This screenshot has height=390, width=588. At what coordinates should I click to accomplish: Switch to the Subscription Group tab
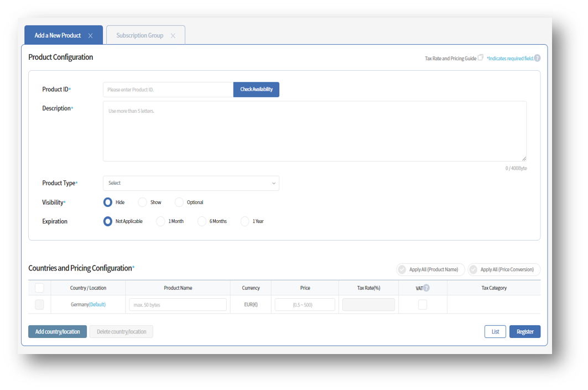[139, 34]
